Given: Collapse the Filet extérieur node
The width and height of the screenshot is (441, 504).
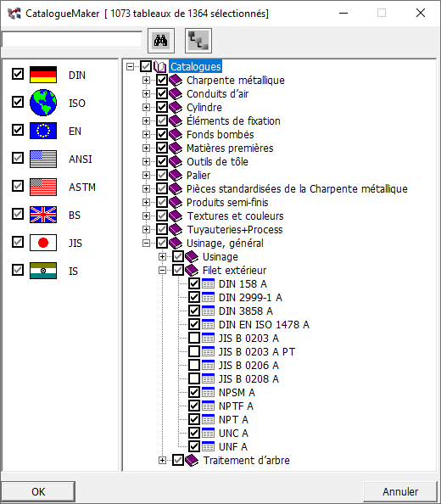Looking at the screenshot, I should pos(162,271).
